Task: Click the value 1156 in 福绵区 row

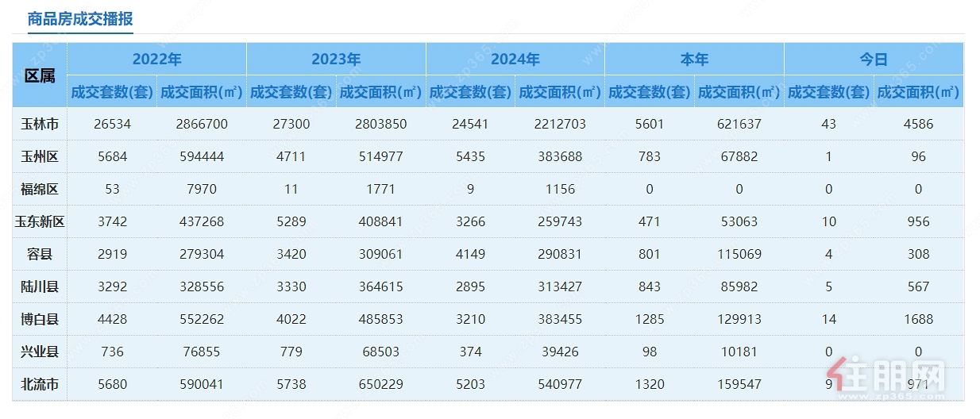Action: (x=560, y=189)
